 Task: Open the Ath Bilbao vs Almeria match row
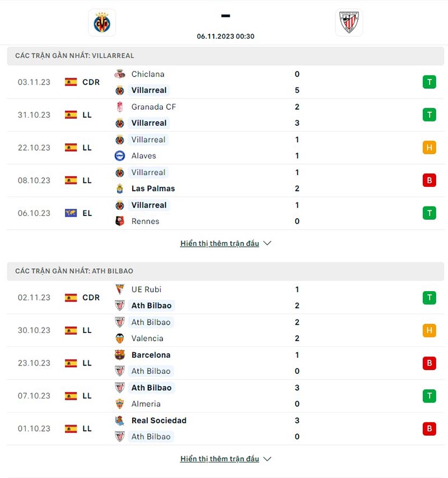(224, 396)
